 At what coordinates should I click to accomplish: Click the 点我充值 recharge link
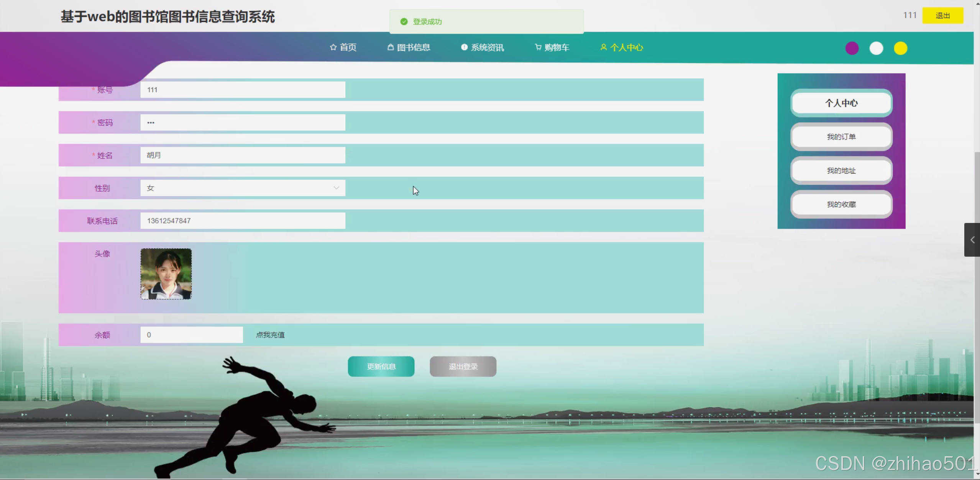coord(270,335)
